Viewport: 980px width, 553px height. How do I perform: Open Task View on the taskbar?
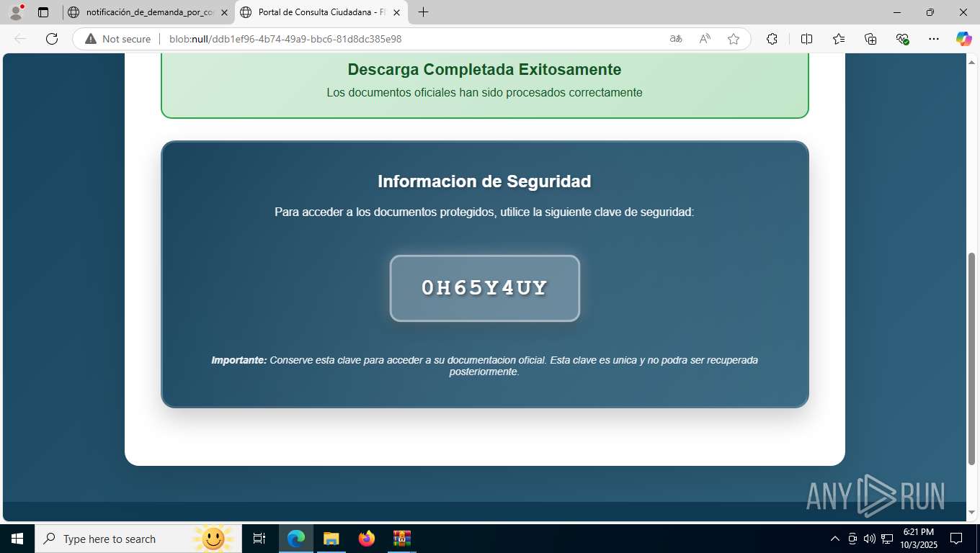tap(259, 539)
